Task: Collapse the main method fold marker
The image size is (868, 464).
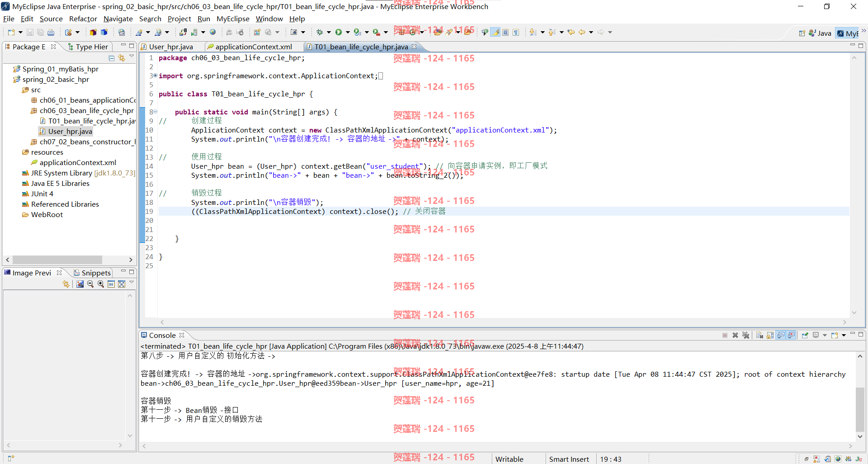Action: point(155,112)
